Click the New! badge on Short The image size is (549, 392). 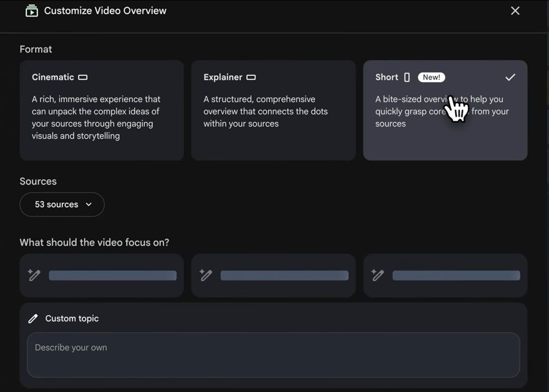(x=431, y=77)
